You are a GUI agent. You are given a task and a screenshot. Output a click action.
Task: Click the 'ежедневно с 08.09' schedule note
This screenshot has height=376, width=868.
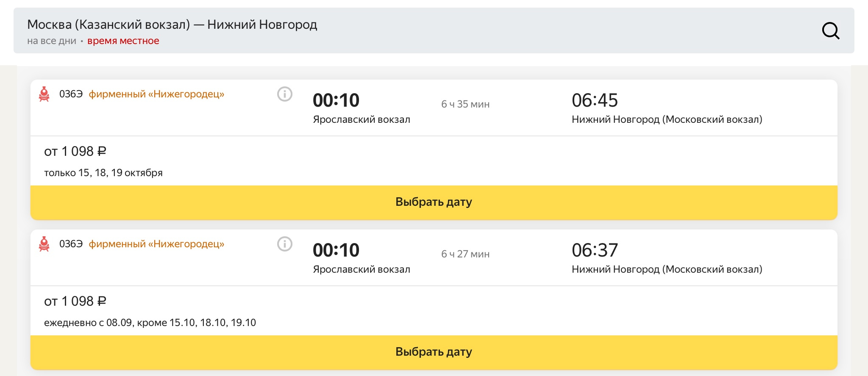150,323
